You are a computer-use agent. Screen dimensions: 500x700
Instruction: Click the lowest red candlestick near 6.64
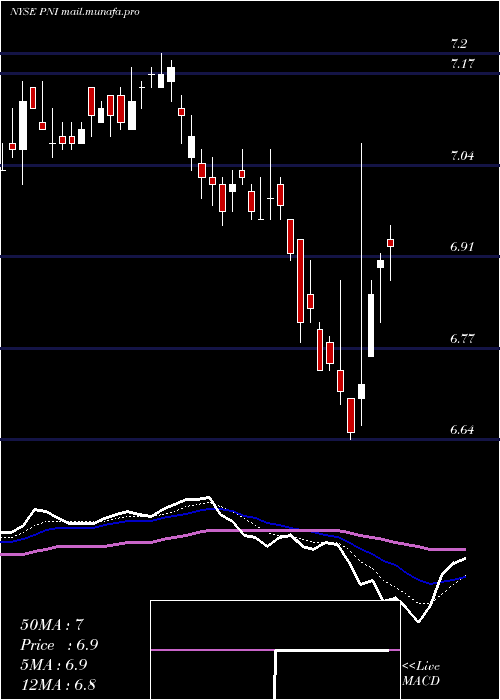(x=351, y=416)
